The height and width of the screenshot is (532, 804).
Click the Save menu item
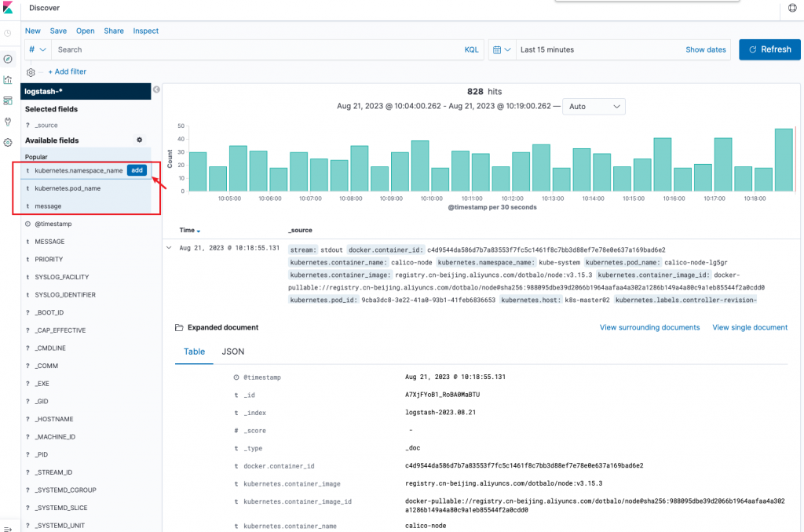point(58,31)
